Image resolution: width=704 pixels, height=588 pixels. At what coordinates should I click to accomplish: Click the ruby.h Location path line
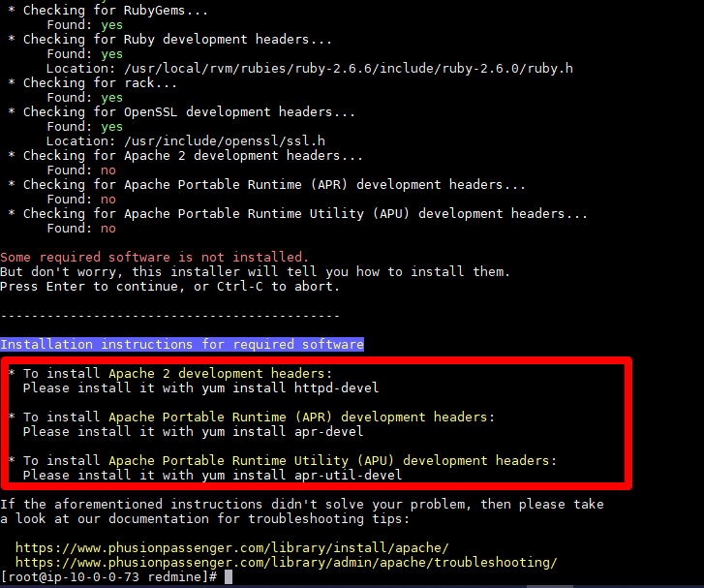[x=310, y=69]
